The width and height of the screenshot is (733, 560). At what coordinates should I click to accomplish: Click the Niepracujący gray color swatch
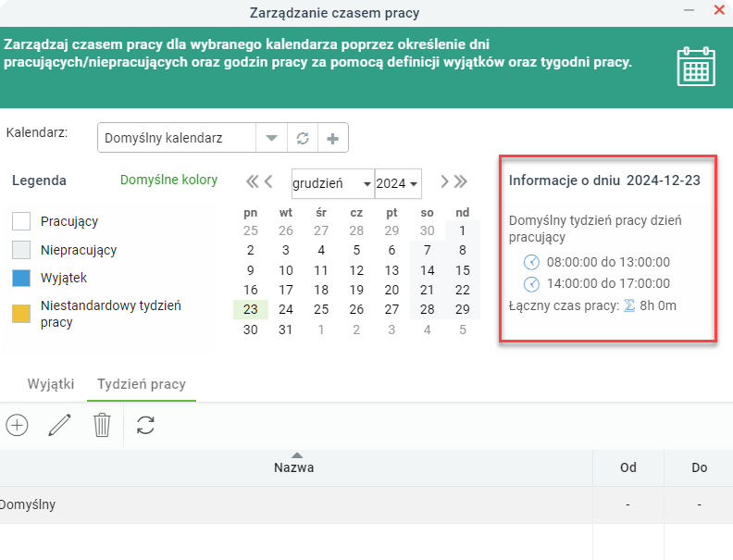21,250
